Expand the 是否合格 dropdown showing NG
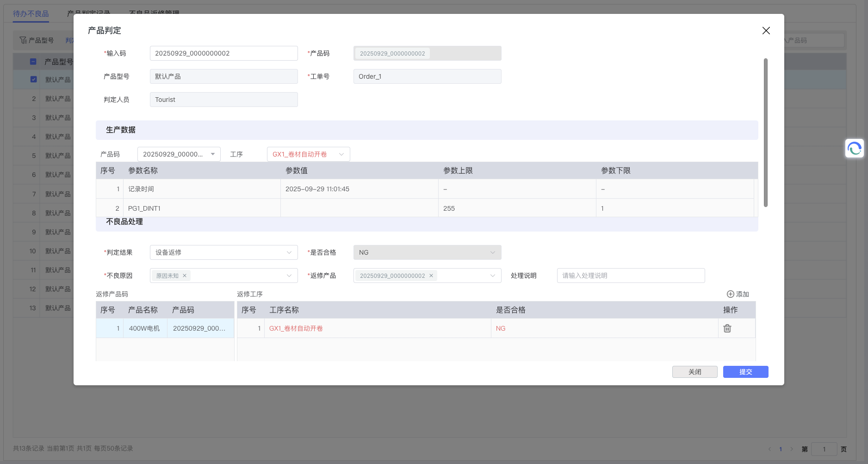868x464 pixels. click(x=427, y=252)
